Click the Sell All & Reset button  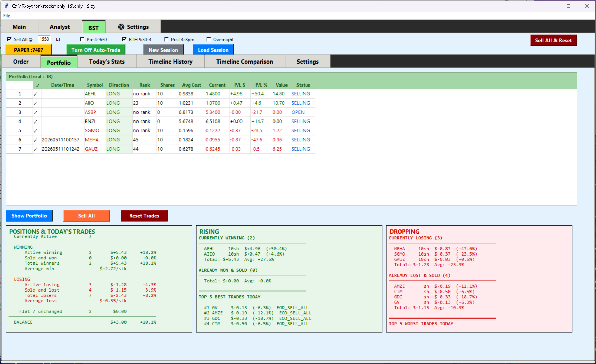(x=553, y=40)
